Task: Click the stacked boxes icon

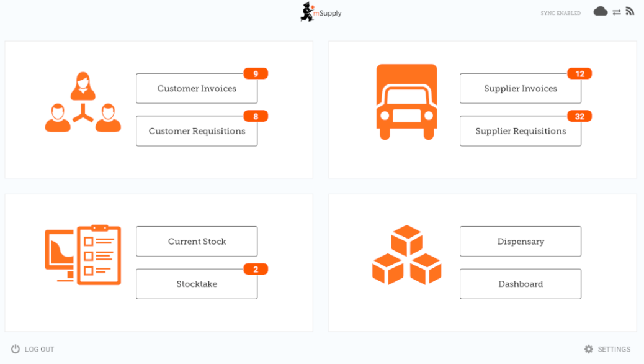Action: pyautogui.click(x=406, y=255)
